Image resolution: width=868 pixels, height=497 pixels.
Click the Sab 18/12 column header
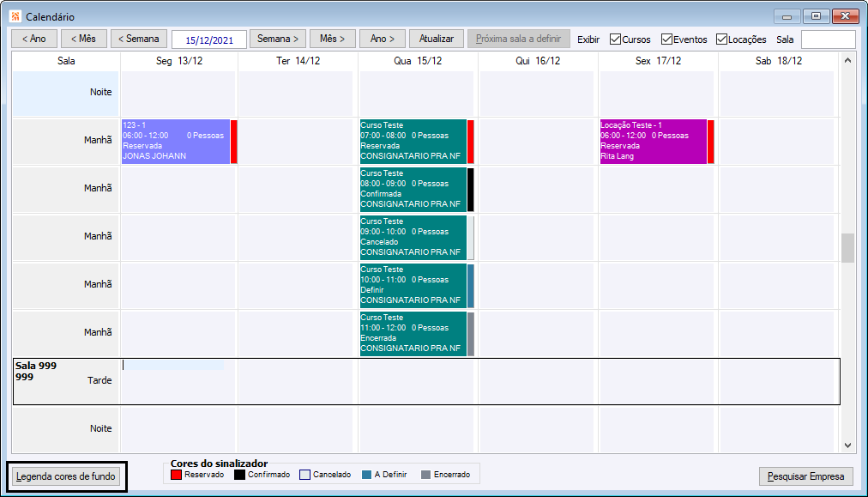pos(779,61)
